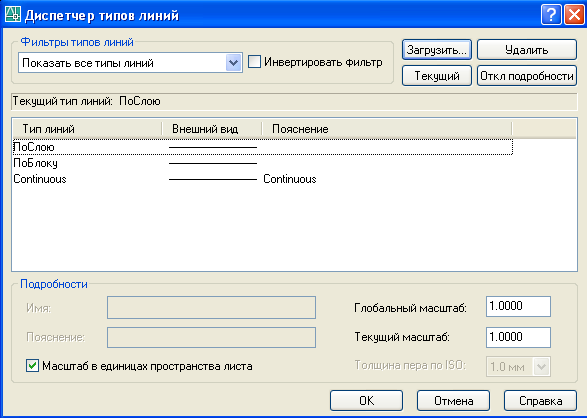The image size is (587, 418).
Task: Click the title bar help question mark
Action: (551, 15)
